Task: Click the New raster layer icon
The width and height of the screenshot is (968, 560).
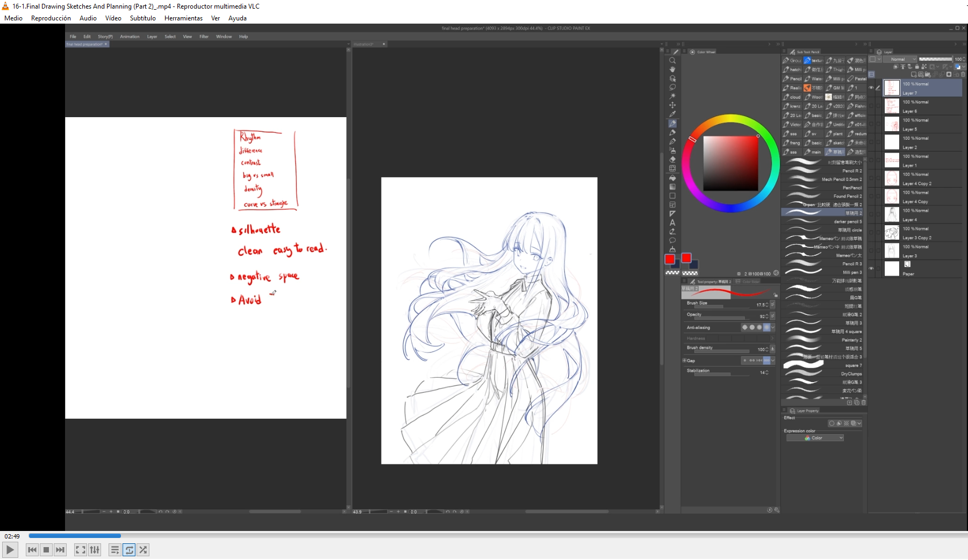Action: click(x=914, y=75)
